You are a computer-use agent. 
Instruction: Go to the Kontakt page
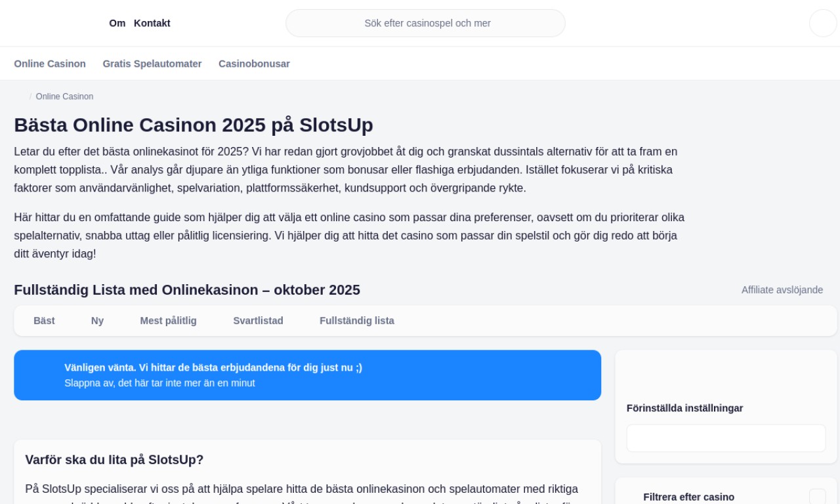point(152,23)
